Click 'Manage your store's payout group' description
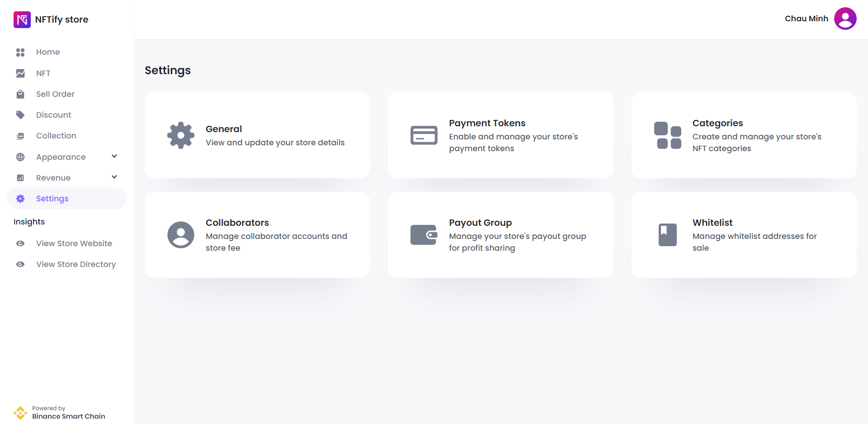The image size is (868, 424). 517,242
